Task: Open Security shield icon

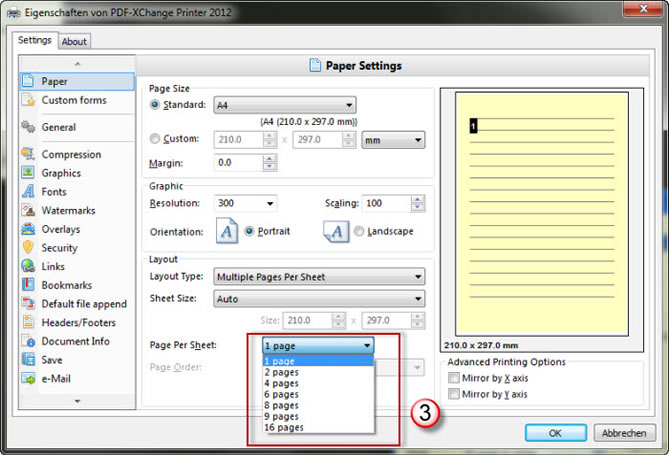Action: (x=28, y=247)
